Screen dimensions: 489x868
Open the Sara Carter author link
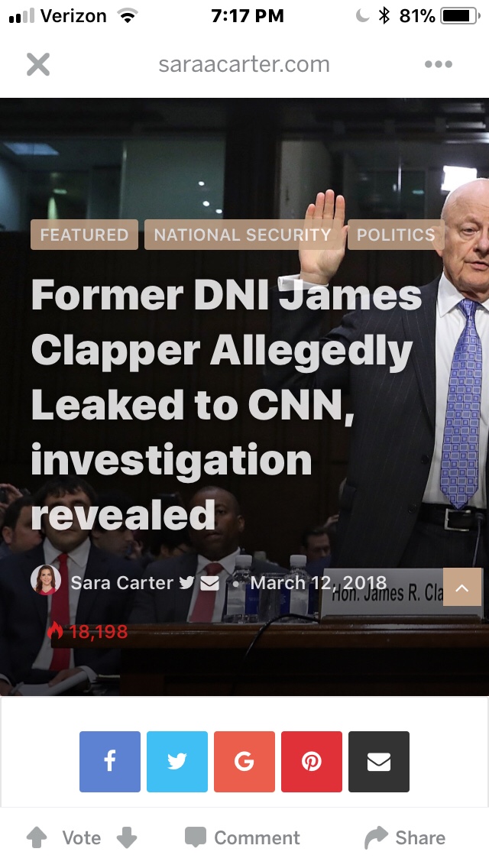coord(121,582)
